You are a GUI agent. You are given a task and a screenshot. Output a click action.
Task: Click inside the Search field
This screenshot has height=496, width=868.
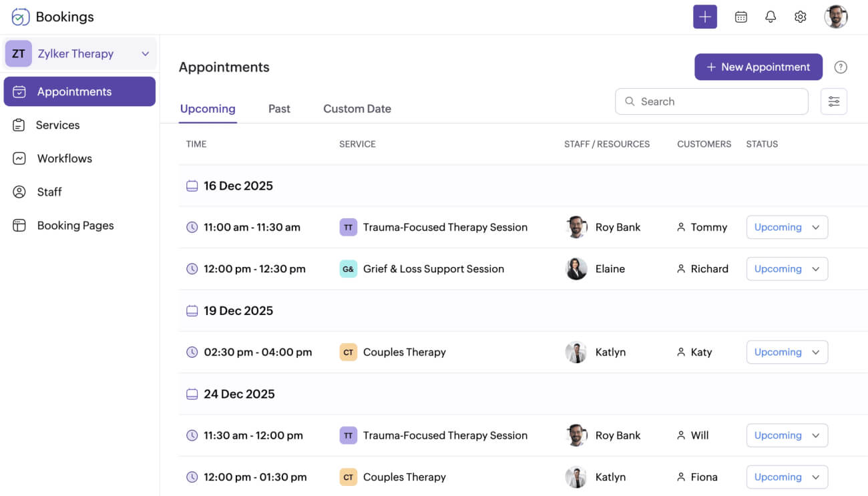[x=711, y=101]
